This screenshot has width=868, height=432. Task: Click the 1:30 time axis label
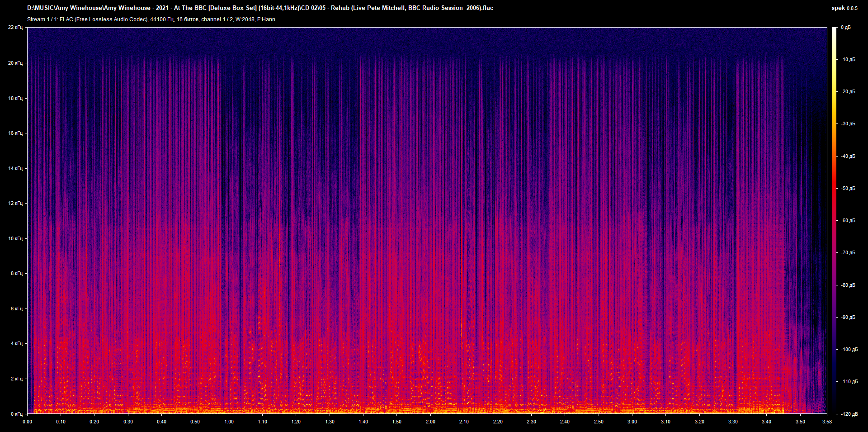330,422
